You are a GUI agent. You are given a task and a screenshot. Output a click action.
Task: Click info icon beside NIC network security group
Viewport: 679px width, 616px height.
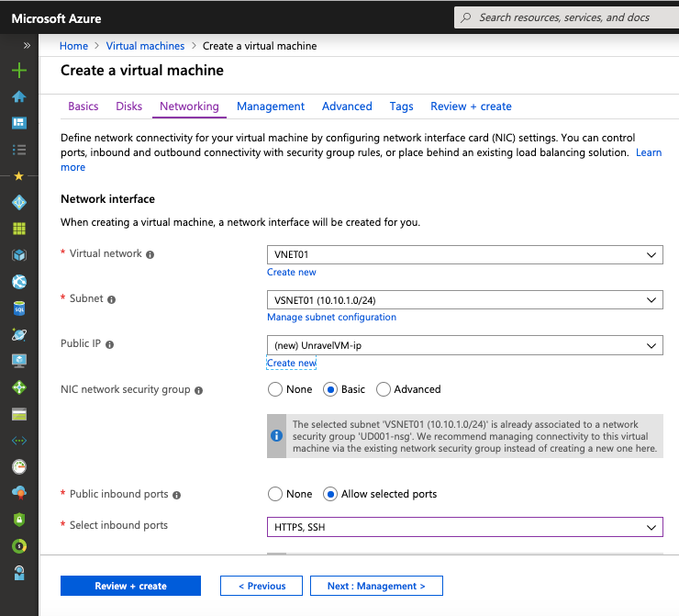click(x=198, y=391)
